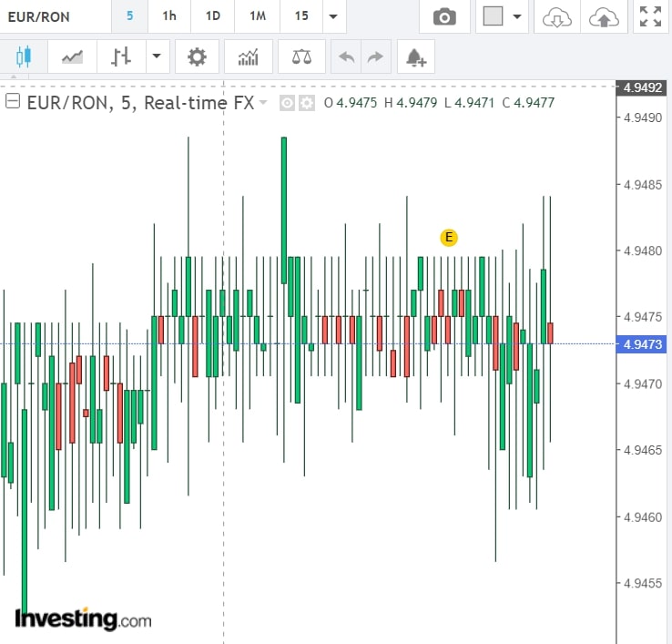Collapse the EUR/RON legend box

[13, 102]
